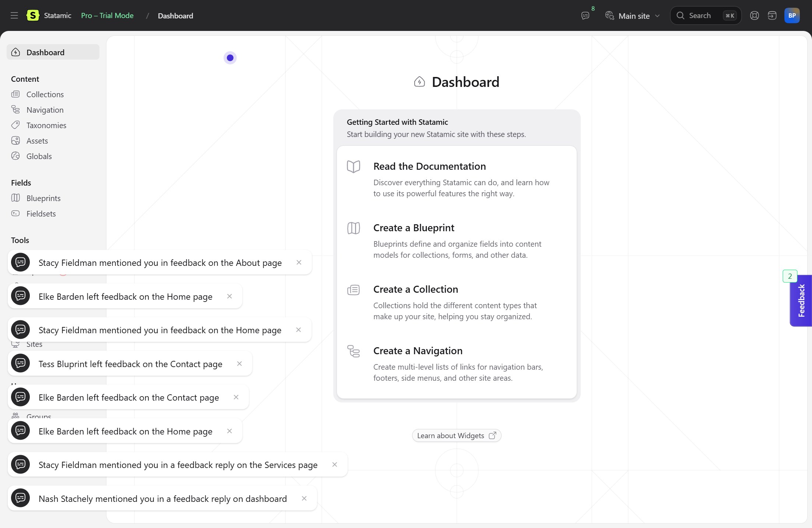
Task: Open the Blueprints page under Fields
Action: [43, 198]
